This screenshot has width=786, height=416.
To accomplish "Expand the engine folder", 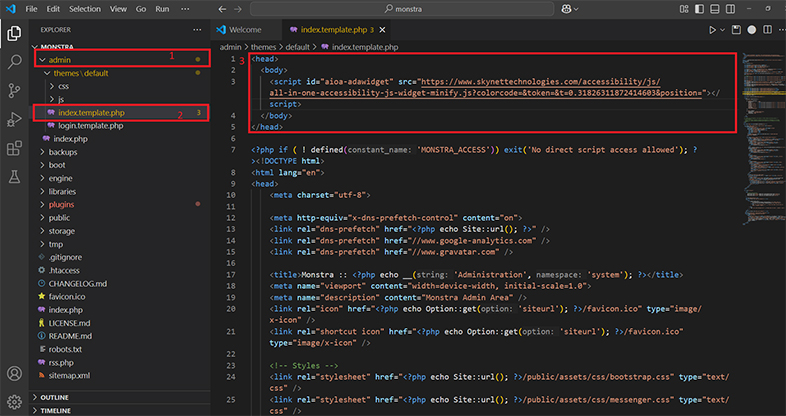I will [x=42, y=178].
